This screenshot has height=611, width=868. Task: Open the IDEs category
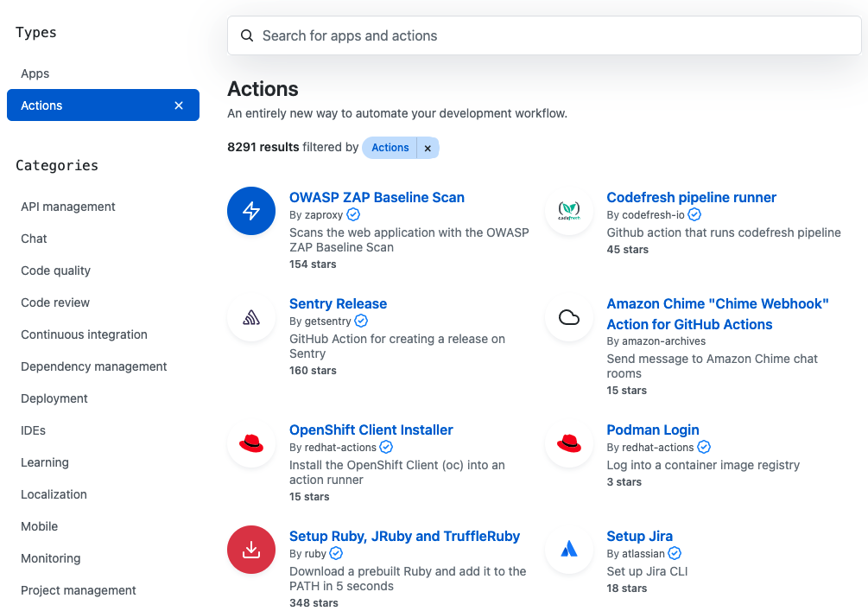click(x=33, y=430)
